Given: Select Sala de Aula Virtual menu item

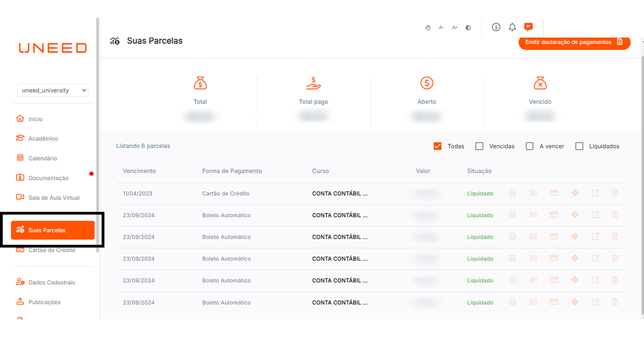Looking at the screenshot, I should [x=54, y=197].
